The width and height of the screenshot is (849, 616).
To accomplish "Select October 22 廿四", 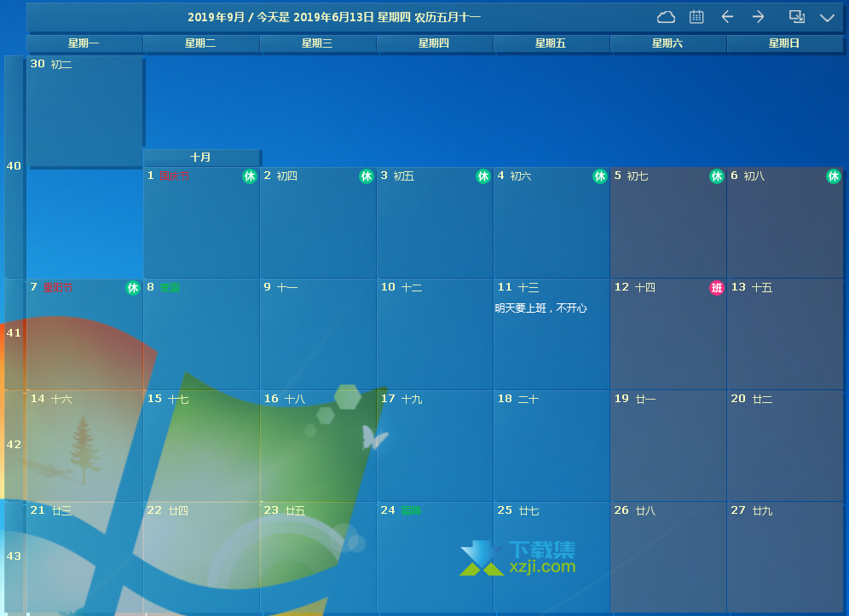I will [x=201, y=557].
